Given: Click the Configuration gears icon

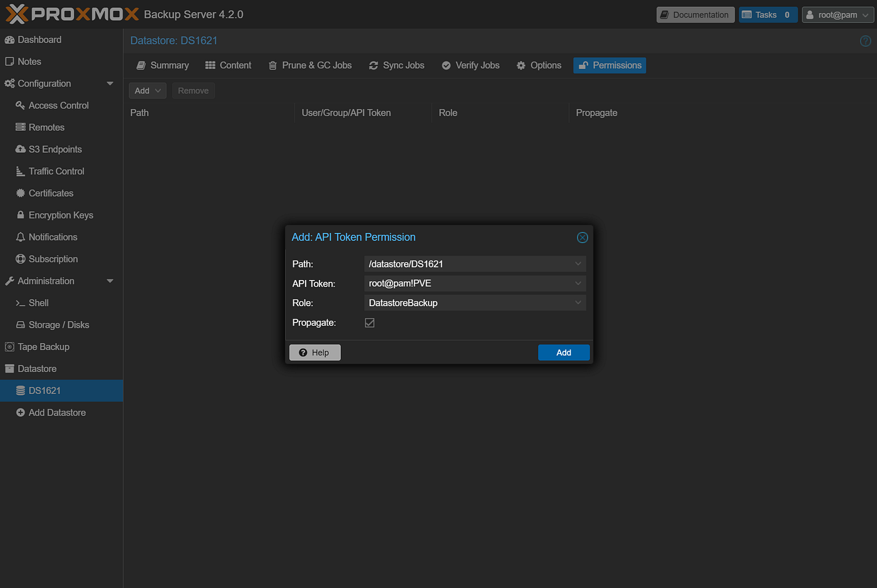Looking at the screenshot, I should click(9, 83).
